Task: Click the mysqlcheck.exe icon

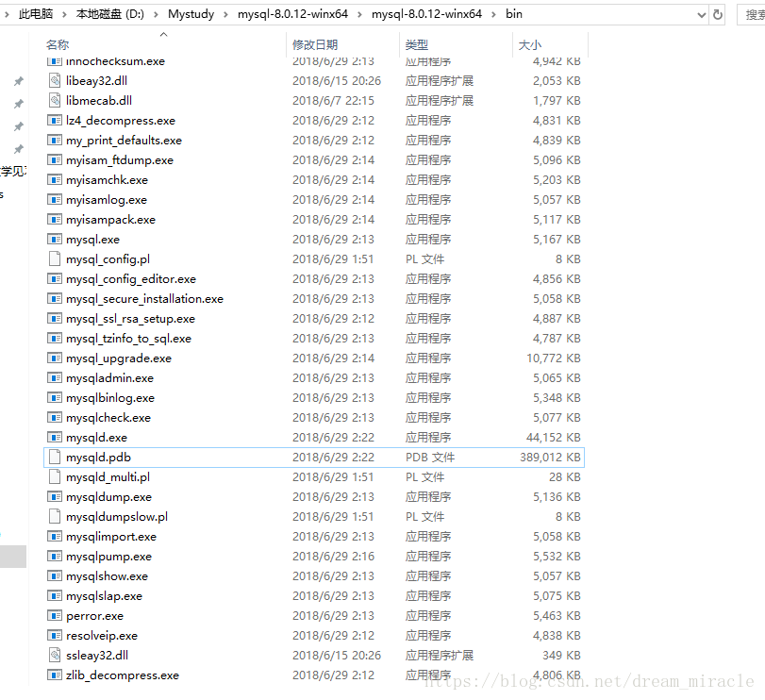Action: pyautogui.click(x=55, y=418)
